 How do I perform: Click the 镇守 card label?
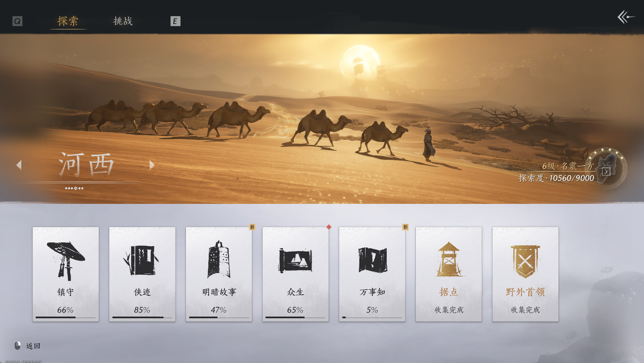(66, 292)
